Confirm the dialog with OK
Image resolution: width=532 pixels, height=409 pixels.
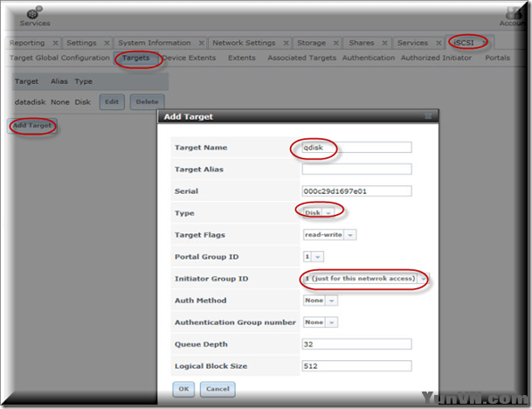click(x=183, y=389)
